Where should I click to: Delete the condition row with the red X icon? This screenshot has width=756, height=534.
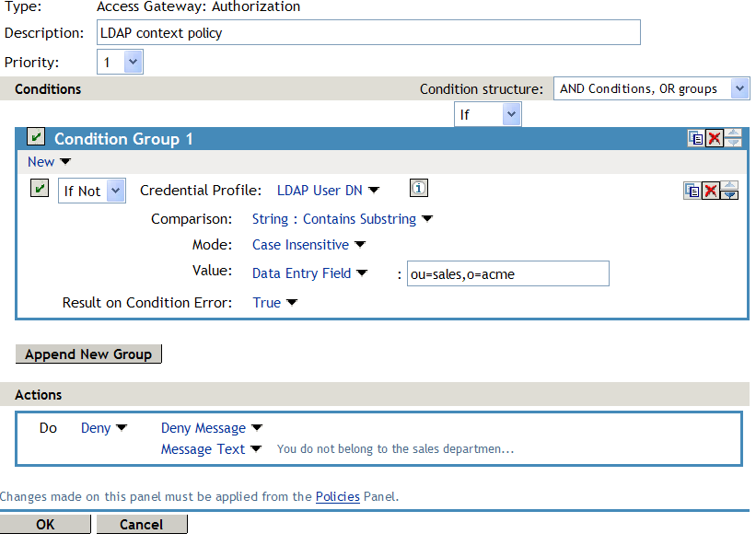[711, 191]
